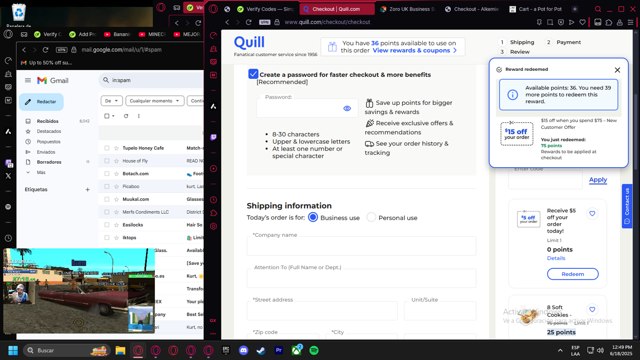Tick the checkbox for Tupelo Honey Cafe email
The image size is (640, 360).
coord(107,148)
